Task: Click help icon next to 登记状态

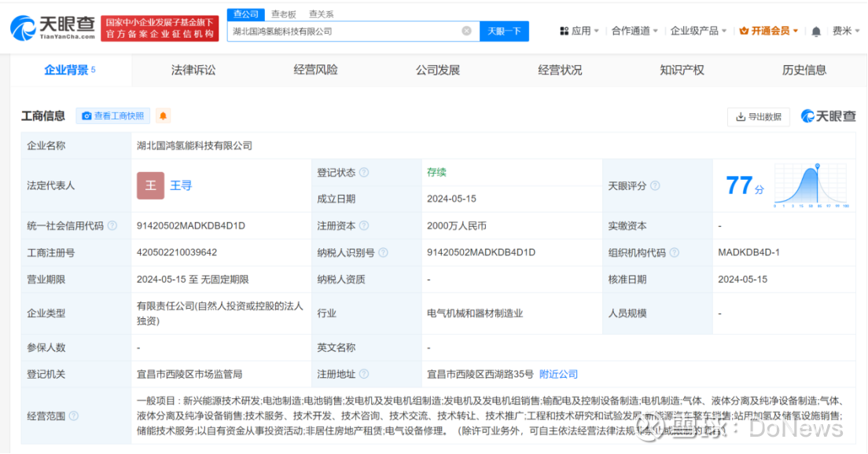Action: 364,173
